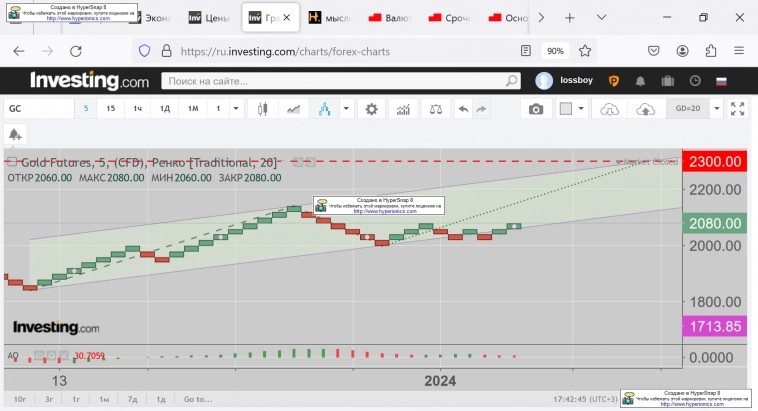Undo the last chart action
This screenshot has height=411, width=758.
coord(463,109)
